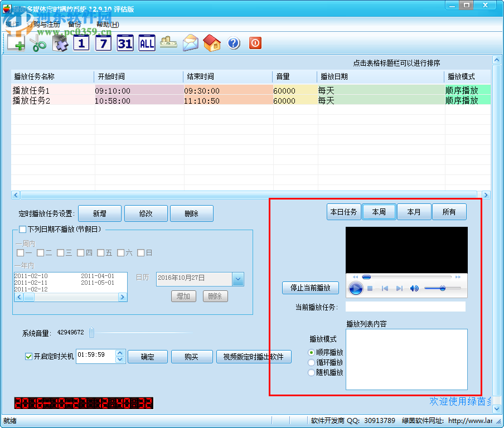Select the 随机播放 playback mode
The height and width of the screenshot is (428, 504).
pos(312,372)
